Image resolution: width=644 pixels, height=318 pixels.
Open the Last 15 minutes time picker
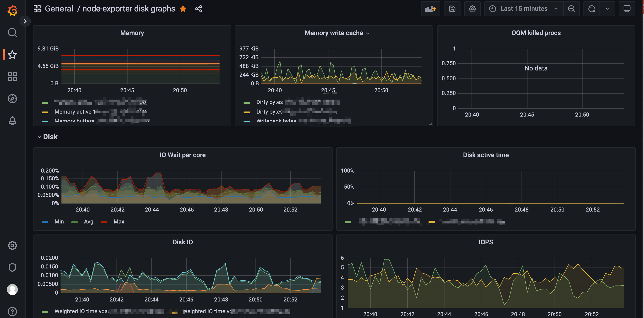pos(524,9)
